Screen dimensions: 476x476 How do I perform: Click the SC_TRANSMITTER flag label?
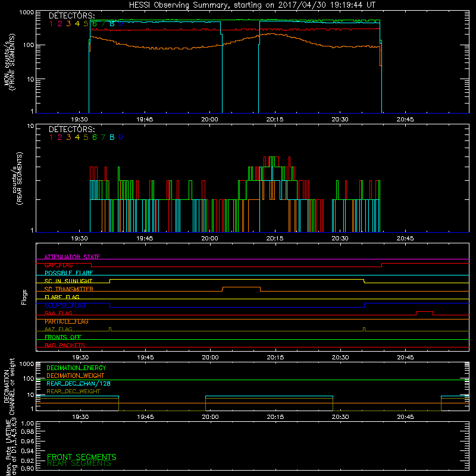tap(69, 289)
